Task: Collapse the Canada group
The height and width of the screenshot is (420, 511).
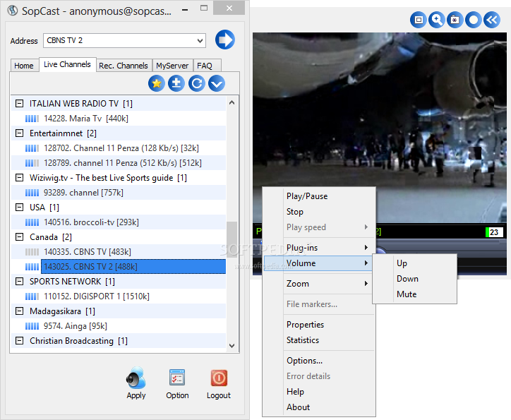Action: (x=20, y=237)
